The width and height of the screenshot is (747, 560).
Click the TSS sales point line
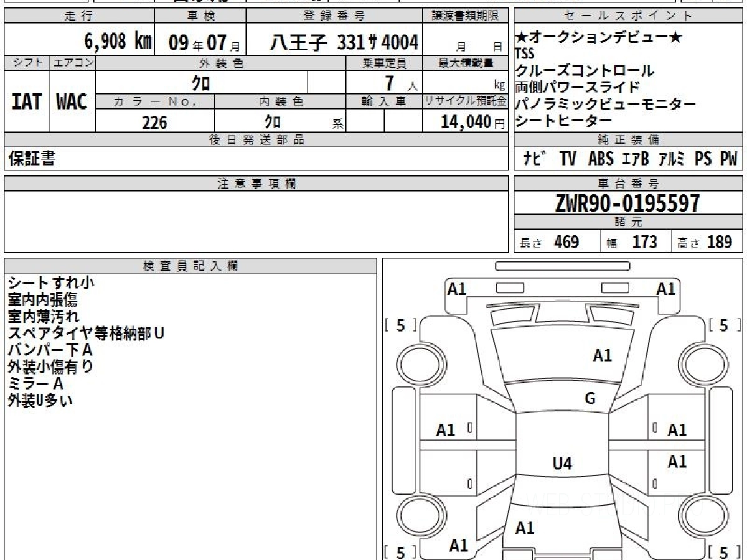point(525,54)
